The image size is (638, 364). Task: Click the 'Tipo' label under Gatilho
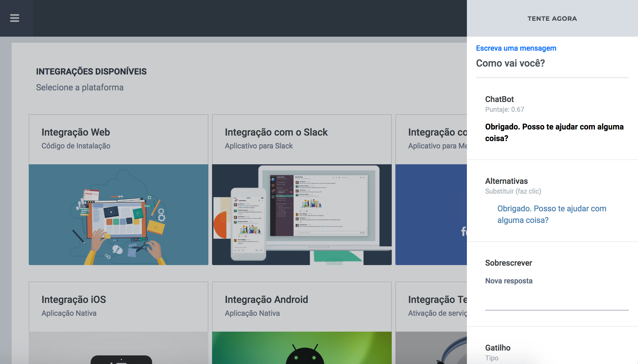[x=492, y=358]
